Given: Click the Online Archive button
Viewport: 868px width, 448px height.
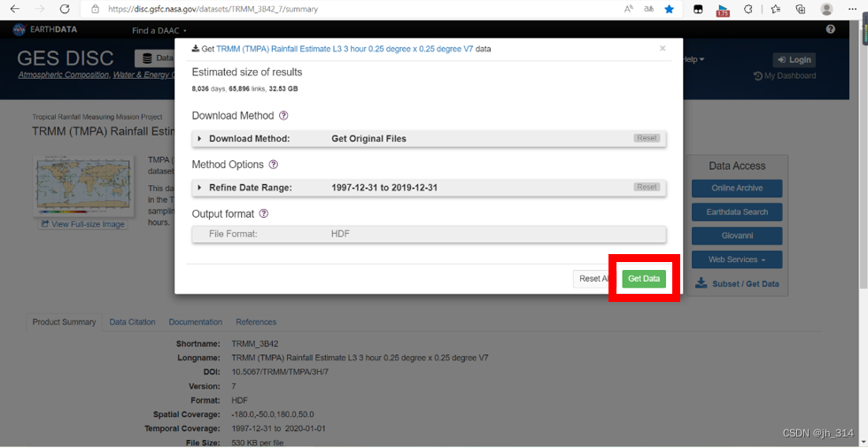Looking at the screenshot, I should 737,188.
